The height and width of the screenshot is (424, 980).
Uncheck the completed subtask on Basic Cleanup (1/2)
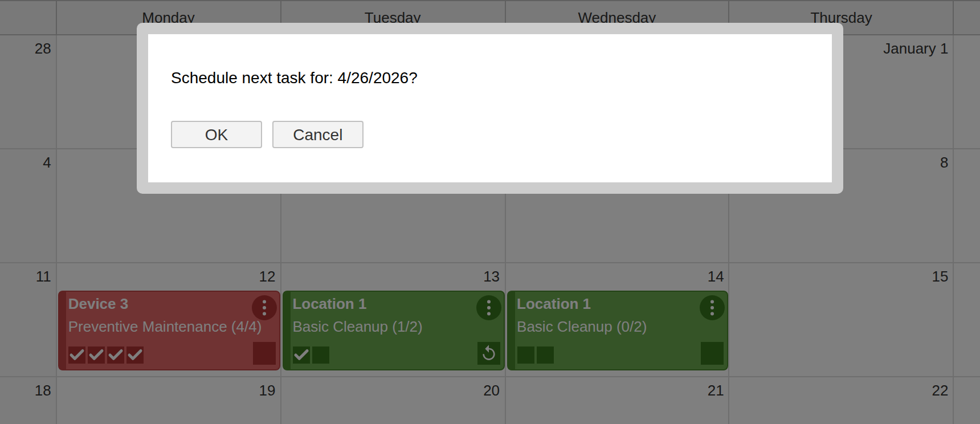[301, 354]
